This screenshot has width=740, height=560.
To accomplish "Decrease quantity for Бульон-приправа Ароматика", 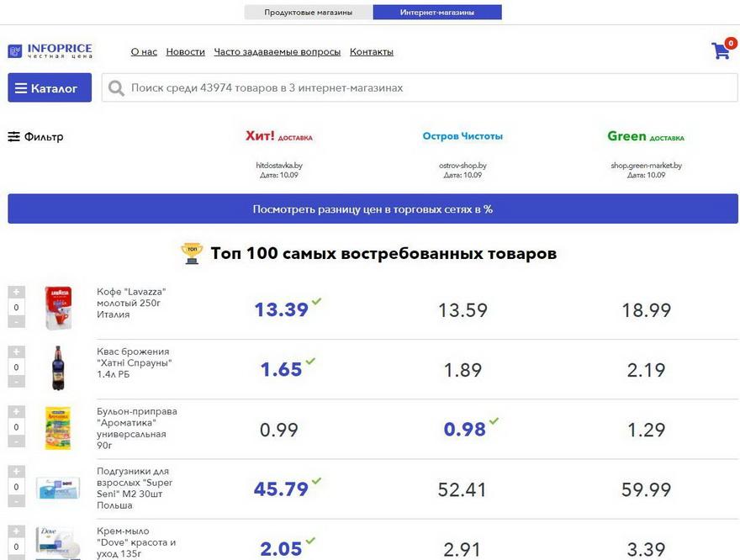I will pyautogui.click(x=16, y=441).
